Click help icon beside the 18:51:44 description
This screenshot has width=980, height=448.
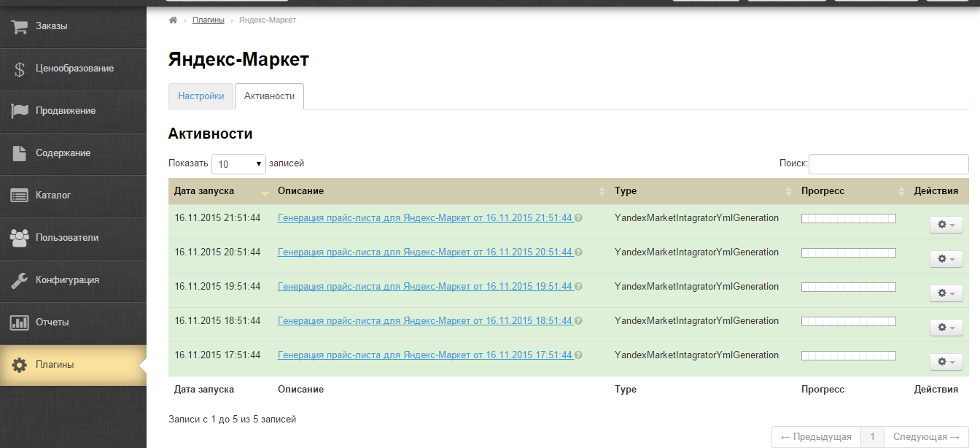click(x=578, y=321)
